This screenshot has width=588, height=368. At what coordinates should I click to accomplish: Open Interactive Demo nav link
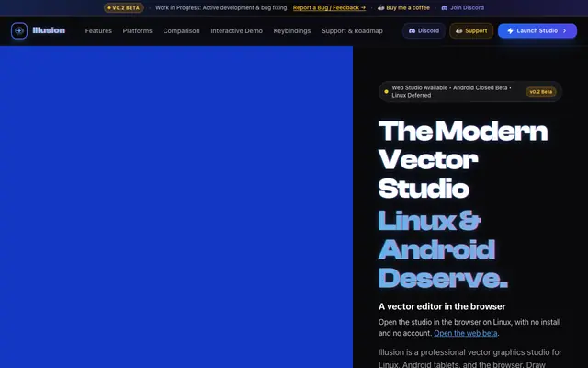pos(236,30)
